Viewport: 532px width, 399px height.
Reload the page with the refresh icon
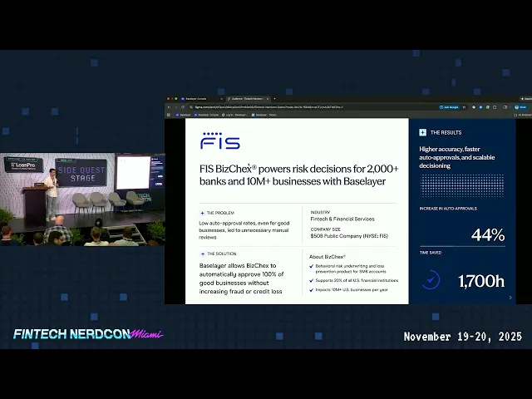[183, 107]
